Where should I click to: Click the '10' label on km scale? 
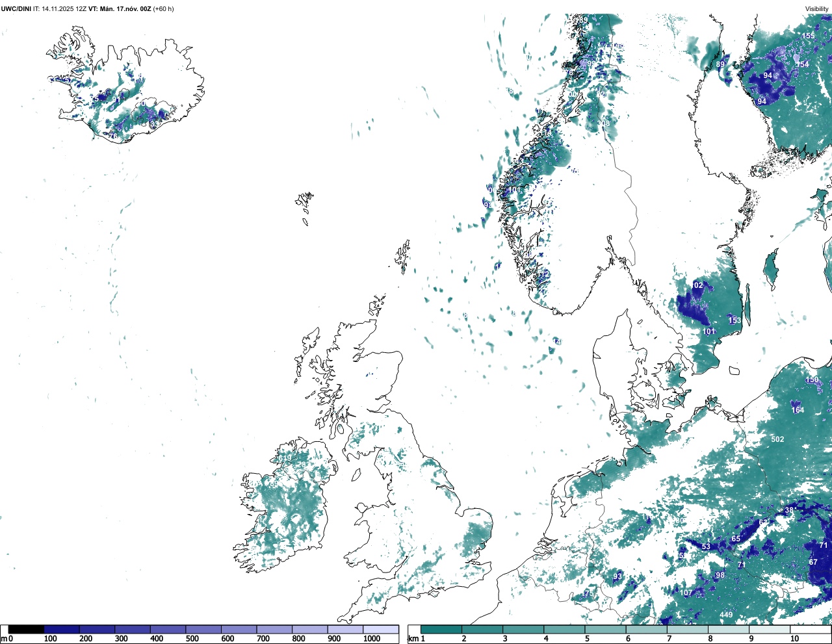coord(794,639)
